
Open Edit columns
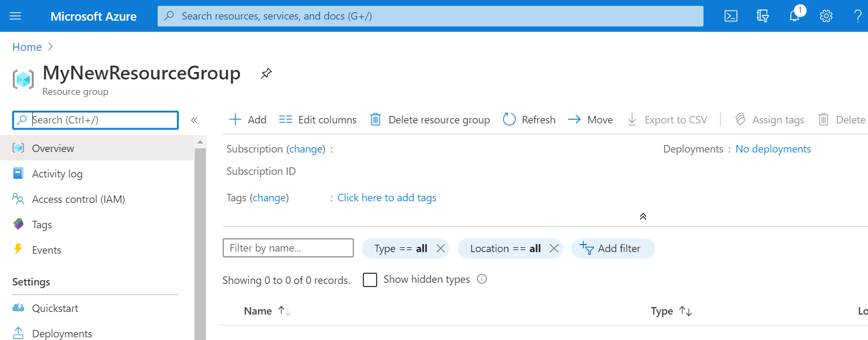318,120
